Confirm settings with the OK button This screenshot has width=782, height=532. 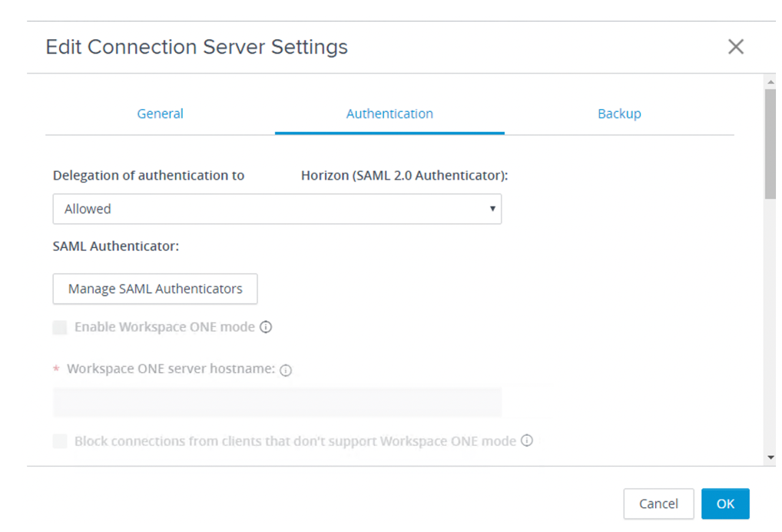tap(725, 504)
